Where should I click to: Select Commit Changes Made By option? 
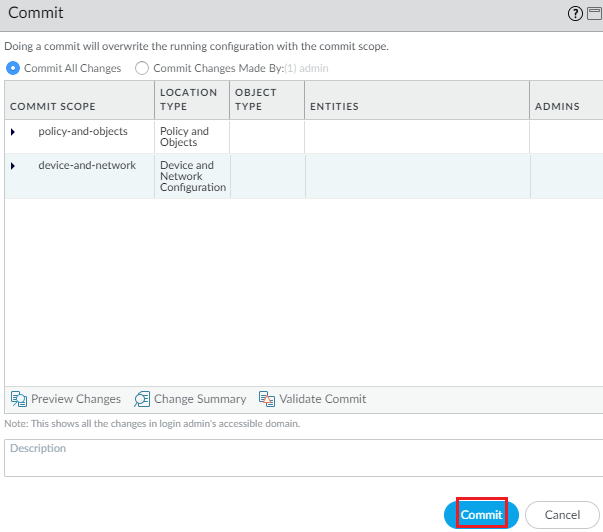point(142,68)
